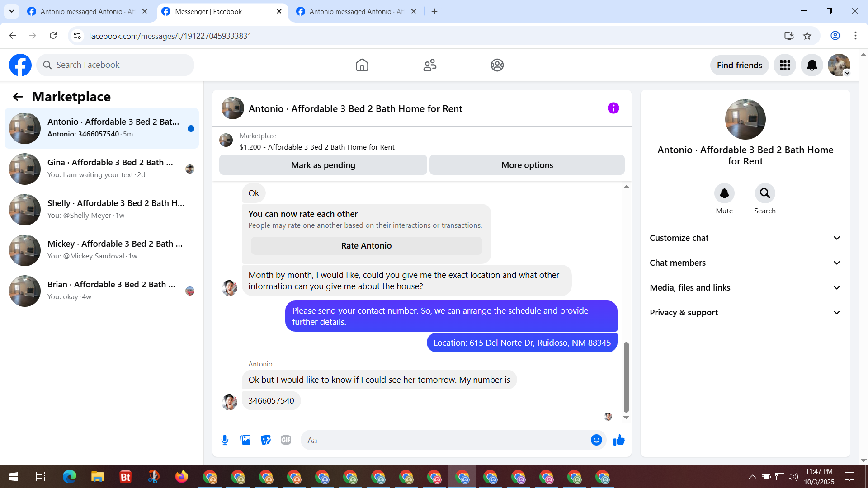Open Windows Task View
Screen dimensions: 868x488
pyautogui.click(x=41, y=477)
